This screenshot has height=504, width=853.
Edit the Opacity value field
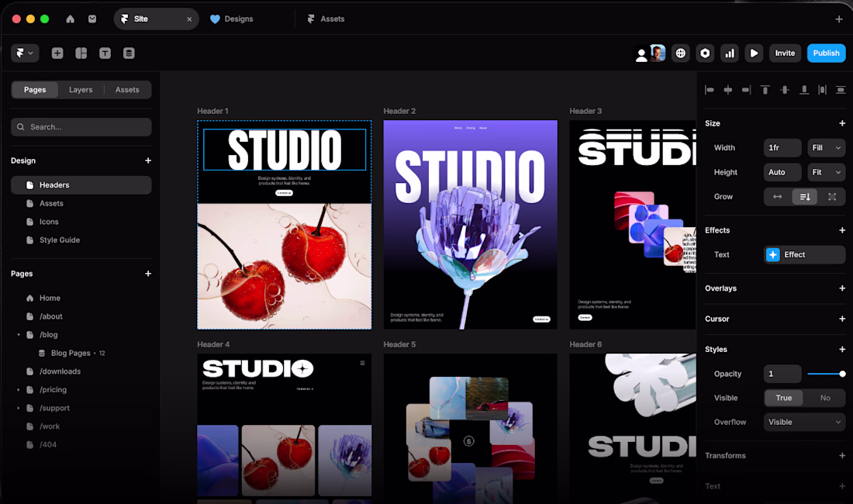click(782, 374)
